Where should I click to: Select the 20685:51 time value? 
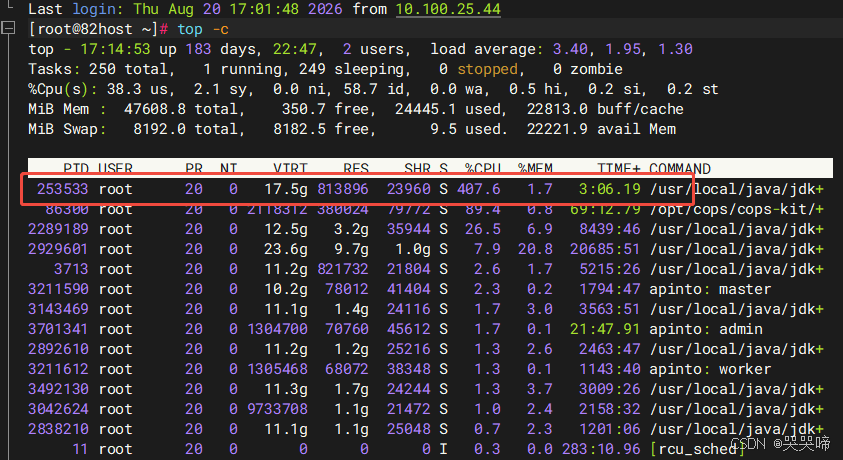point(605,249)
